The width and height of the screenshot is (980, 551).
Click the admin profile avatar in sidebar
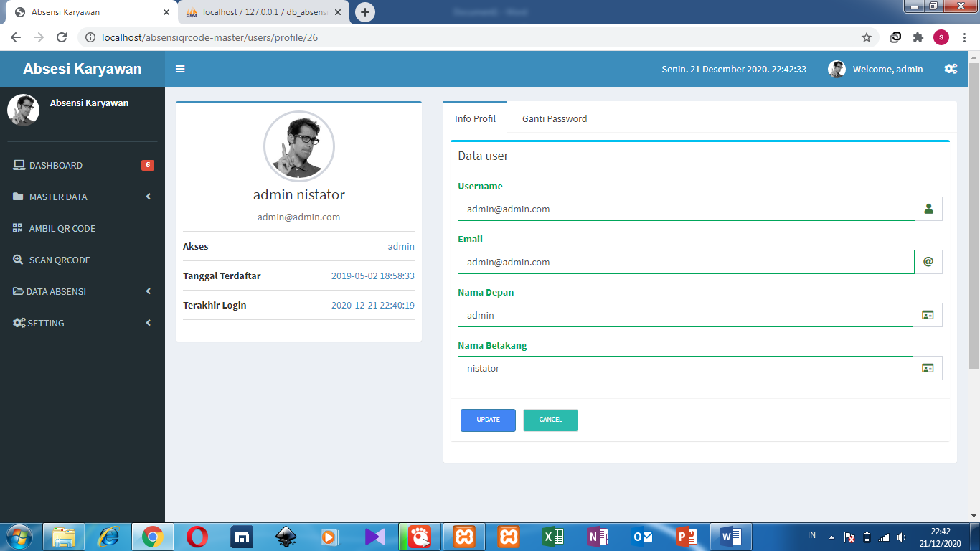coord(24,110)
